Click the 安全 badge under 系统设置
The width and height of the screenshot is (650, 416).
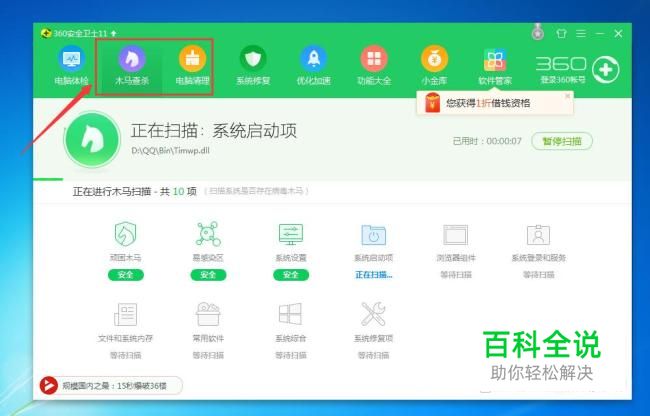tap(291, 275)
